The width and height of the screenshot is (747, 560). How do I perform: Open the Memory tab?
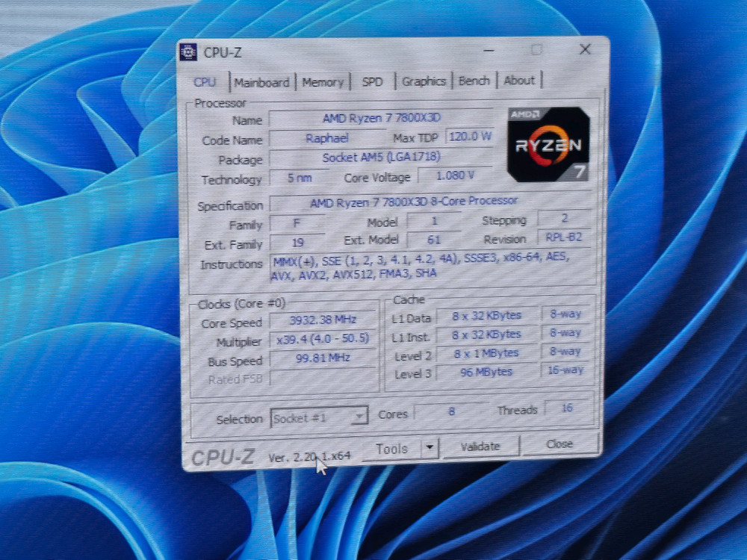[323, 82]
